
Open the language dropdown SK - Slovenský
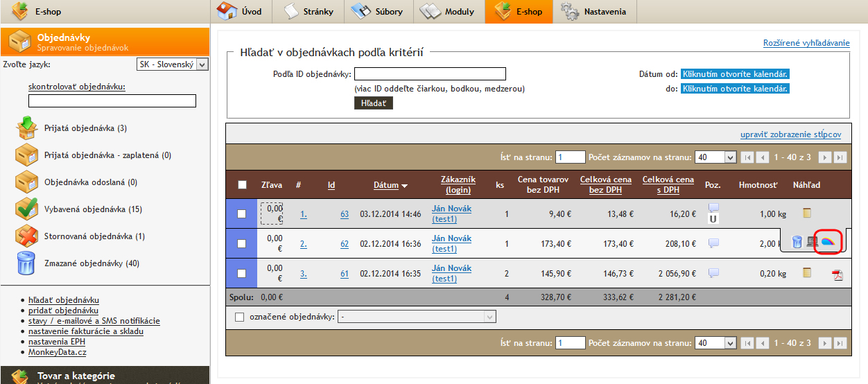point(172,64)
